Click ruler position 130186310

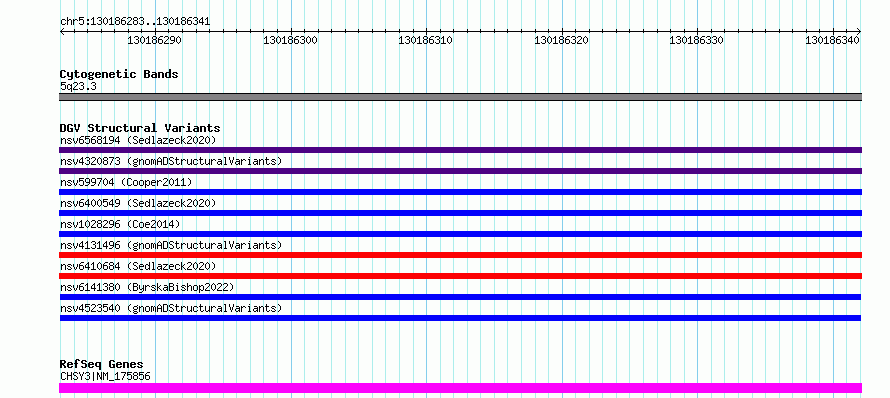coord(426,40)
